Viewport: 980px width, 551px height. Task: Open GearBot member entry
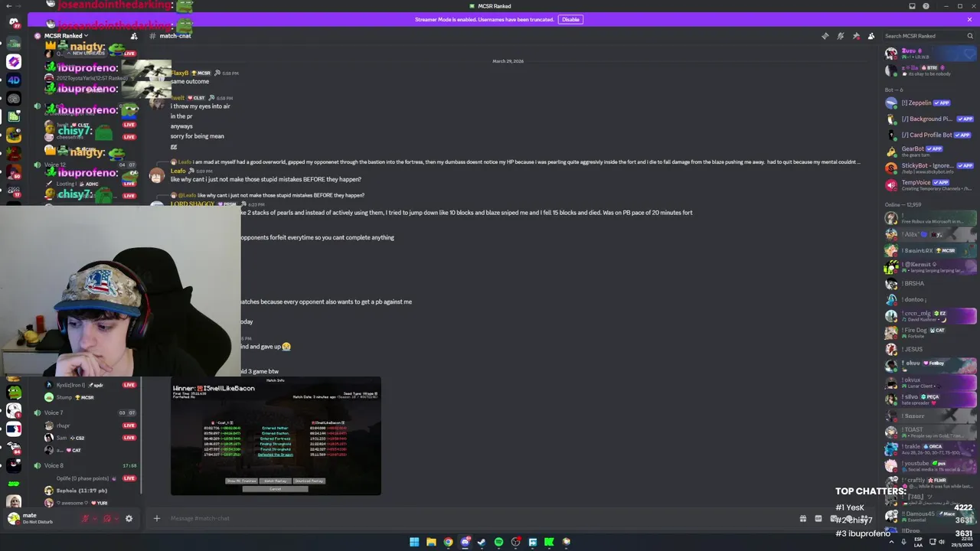[x=929, y=150]
